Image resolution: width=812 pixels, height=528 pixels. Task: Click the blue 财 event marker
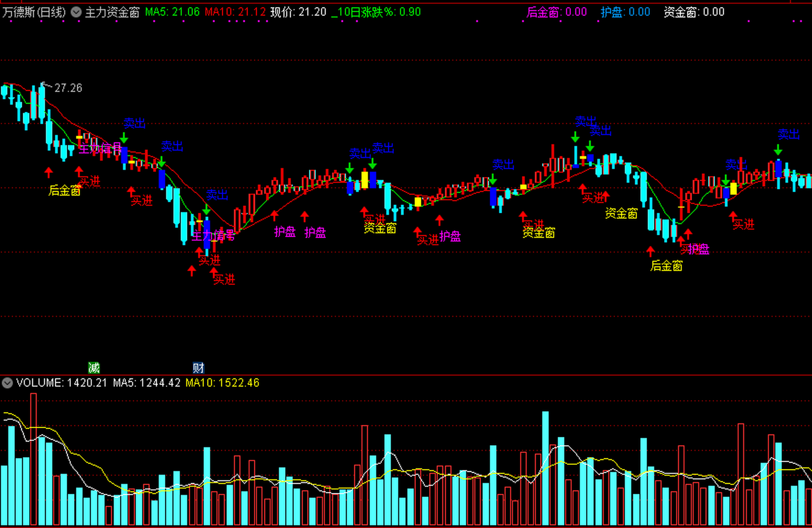pos(198,367)
